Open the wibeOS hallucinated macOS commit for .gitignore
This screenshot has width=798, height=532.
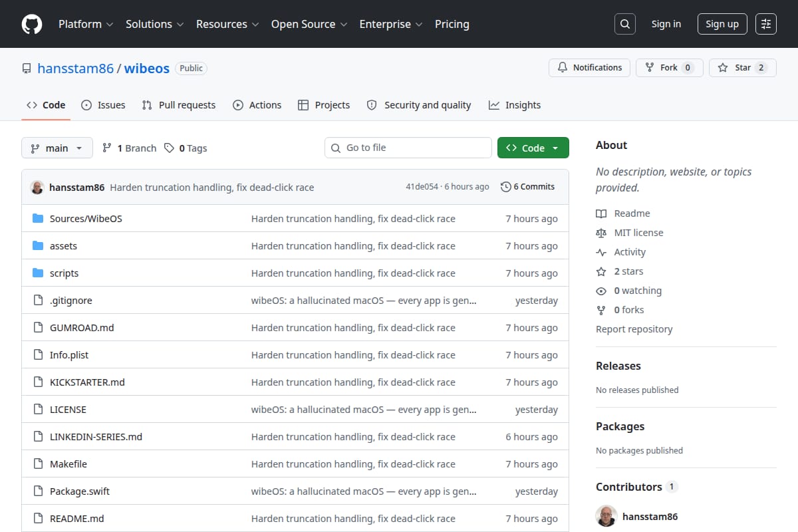[364, 301]
